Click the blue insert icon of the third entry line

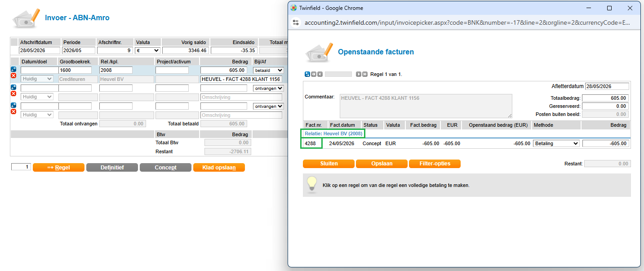click(x=13, y=105)
